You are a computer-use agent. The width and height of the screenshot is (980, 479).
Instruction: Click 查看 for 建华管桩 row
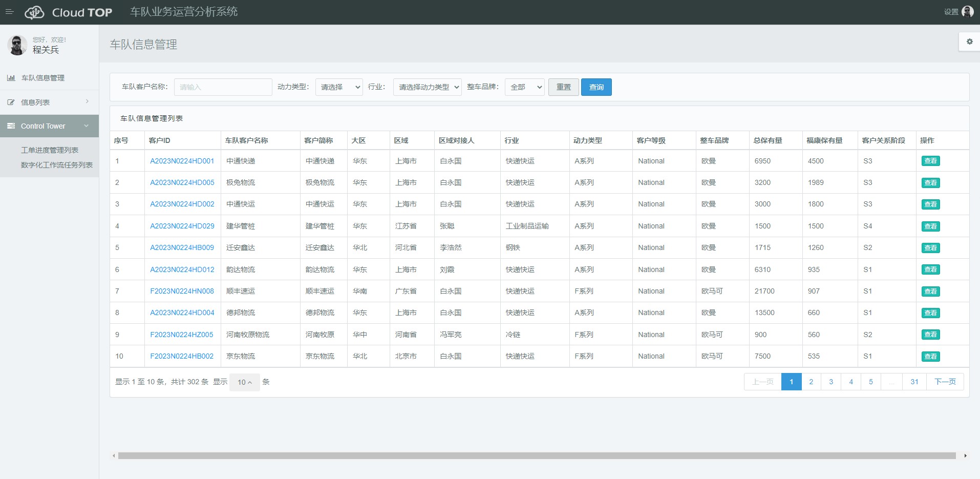point(930,226)
